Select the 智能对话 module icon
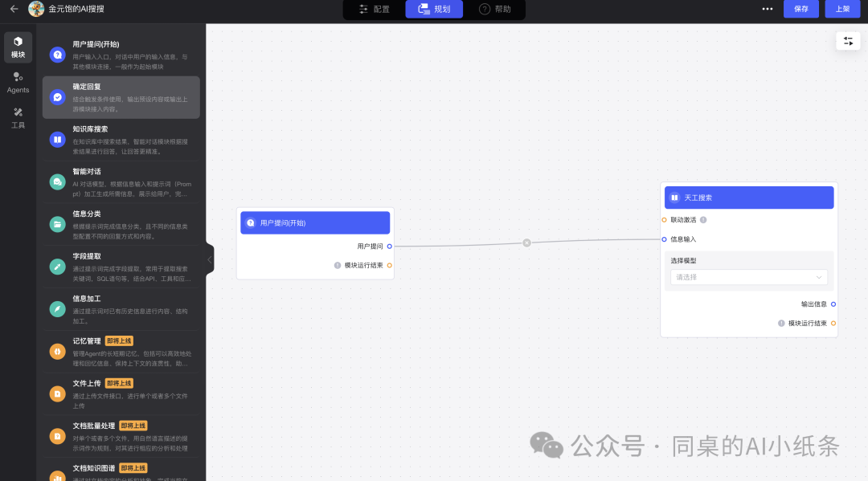The width and height of the screenshot is (868, 481). 58,182
